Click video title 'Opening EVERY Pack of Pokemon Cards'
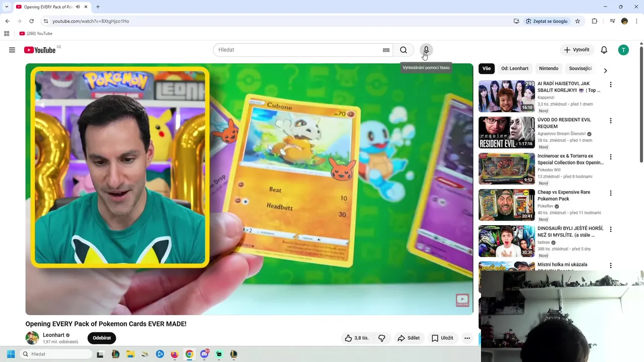 click(106, 324)
